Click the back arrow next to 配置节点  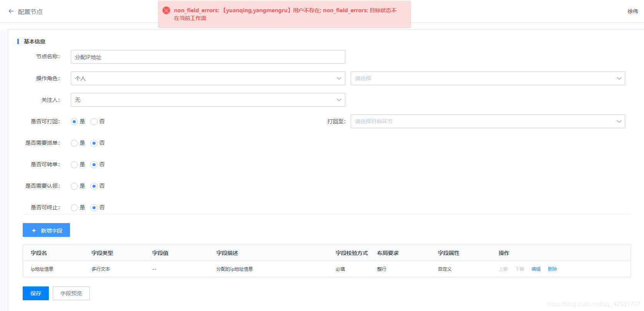[x=11, y=12]
